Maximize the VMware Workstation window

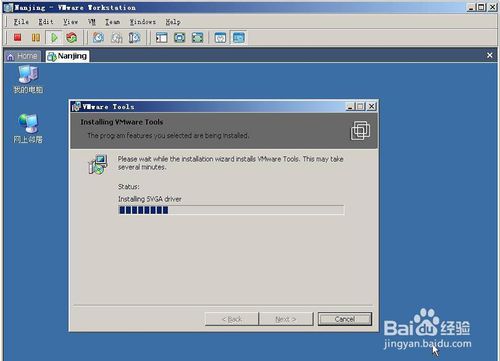481,7
